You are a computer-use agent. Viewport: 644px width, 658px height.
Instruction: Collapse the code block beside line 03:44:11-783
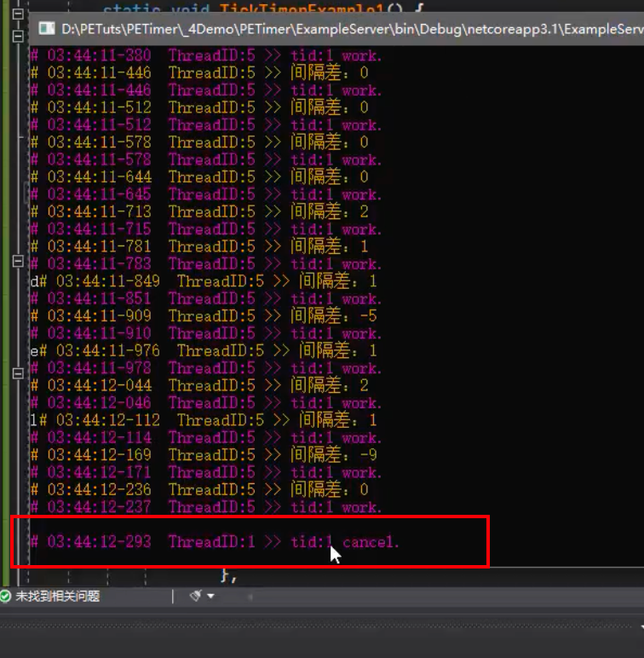click(x=17, y=260)
